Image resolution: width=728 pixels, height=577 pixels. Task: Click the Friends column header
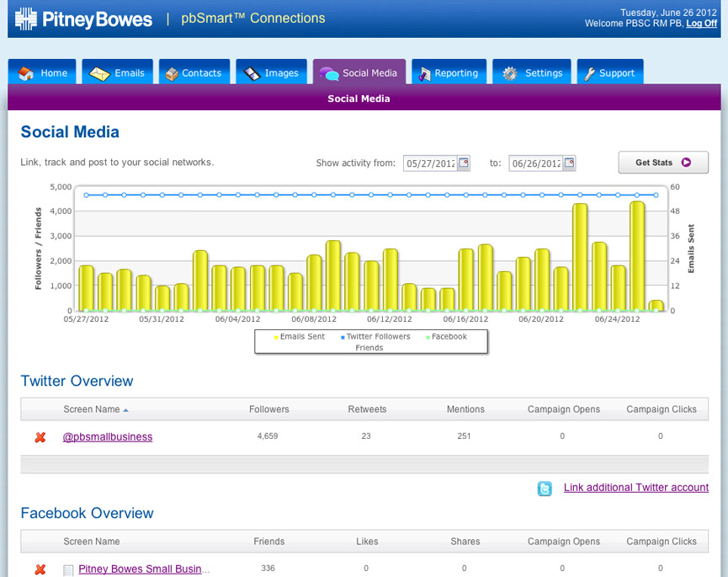pyautogui.click(x=268, y=542)
